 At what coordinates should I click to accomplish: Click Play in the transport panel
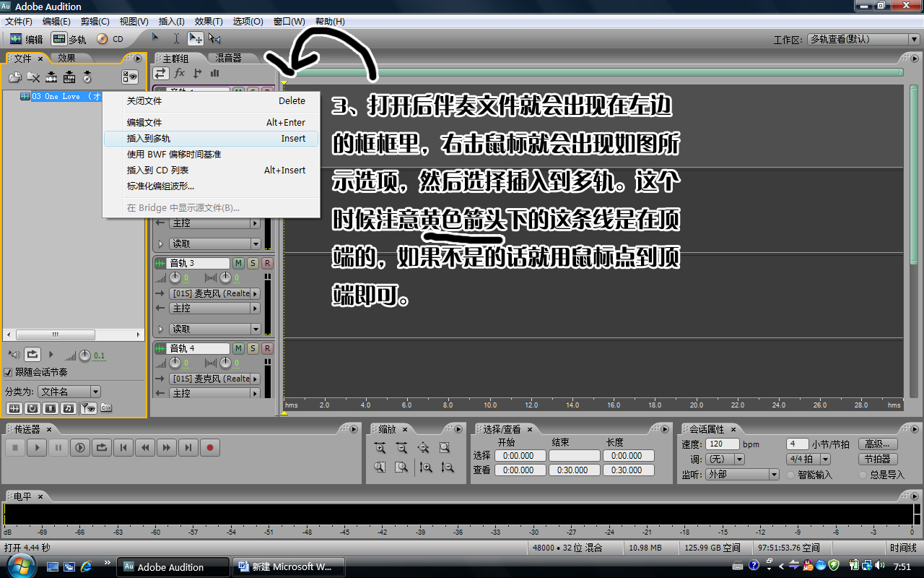coord(37,448)
